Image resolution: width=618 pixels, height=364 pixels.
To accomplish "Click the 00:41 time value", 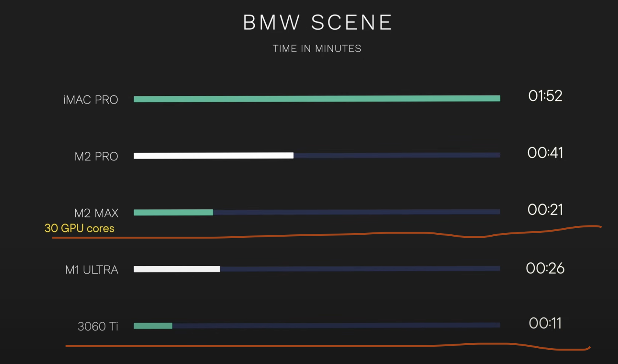I will 545,153.
